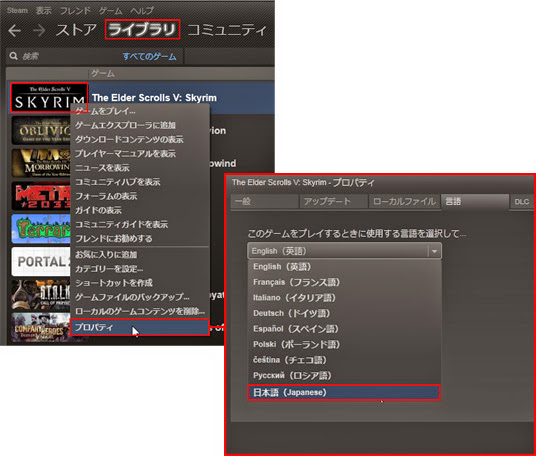The width and height of the screenshot is (540, 456).
Task: Switch to the 一般 tab in properties
Action: coord(264,201)
